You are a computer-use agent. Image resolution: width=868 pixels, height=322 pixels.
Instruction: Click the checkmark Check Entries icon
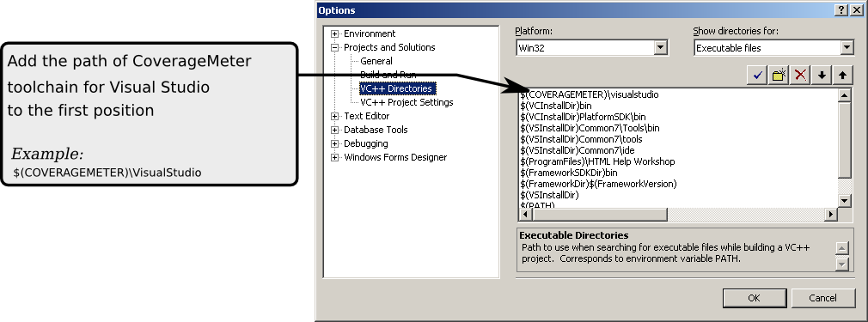(x=756, y=76)
